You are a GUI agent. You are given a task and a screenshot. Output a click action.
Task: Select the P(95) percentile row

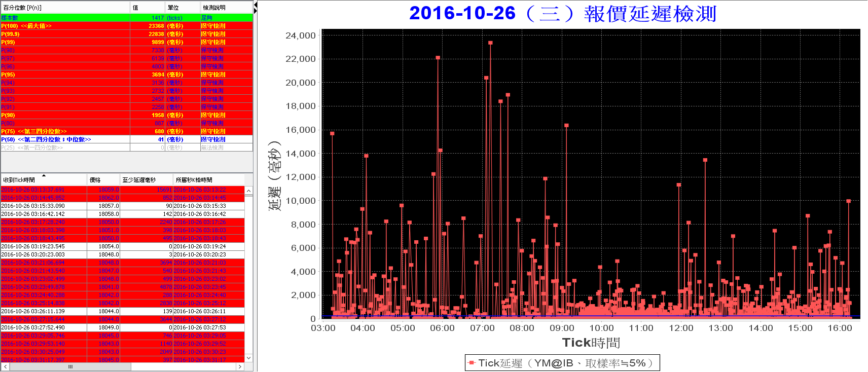tap(127, 75)
